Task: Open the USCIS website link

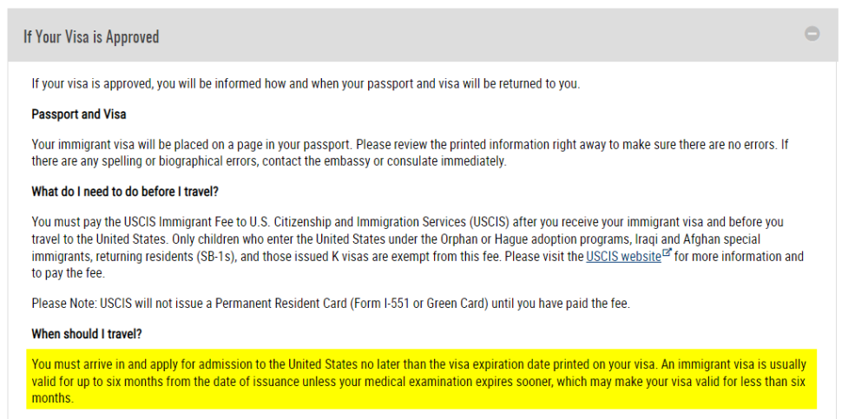Action: click(x=623, y=257)
